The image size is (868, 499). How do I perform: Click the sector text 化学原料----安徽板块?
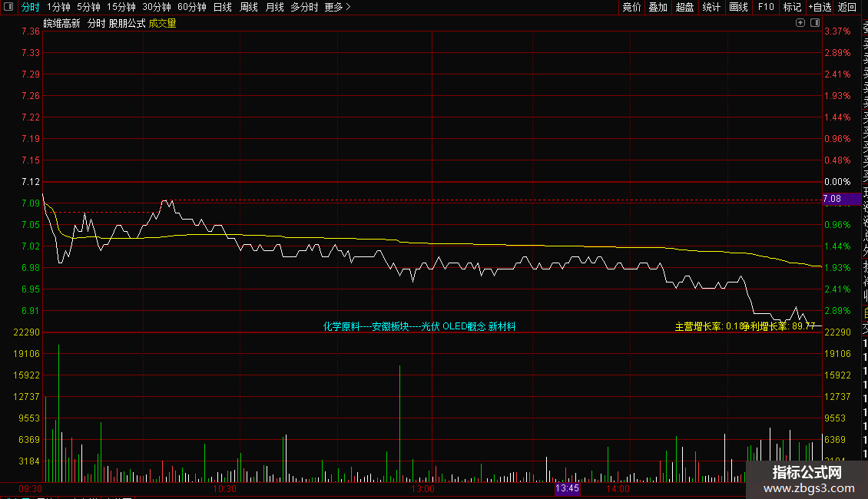pyautogui.click(x=366, y=326)
